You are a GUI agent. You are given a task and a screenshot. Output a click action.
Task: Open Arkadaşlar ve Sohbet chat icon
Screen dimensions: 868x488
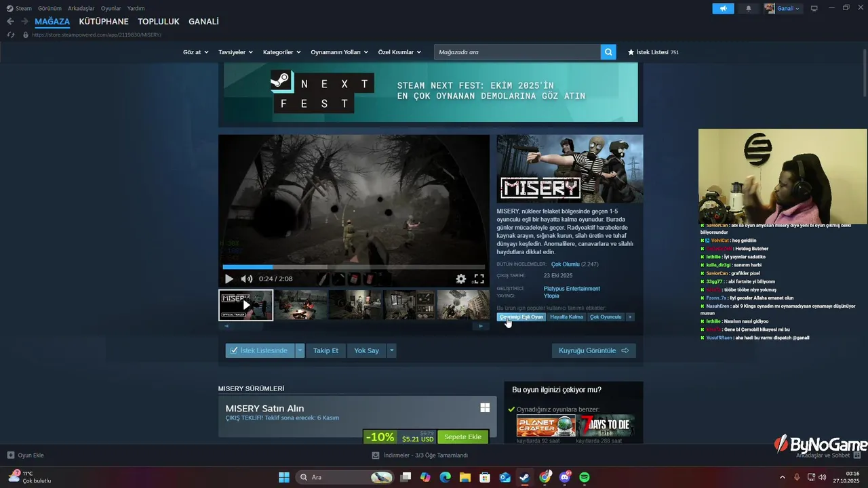point(857,455)
